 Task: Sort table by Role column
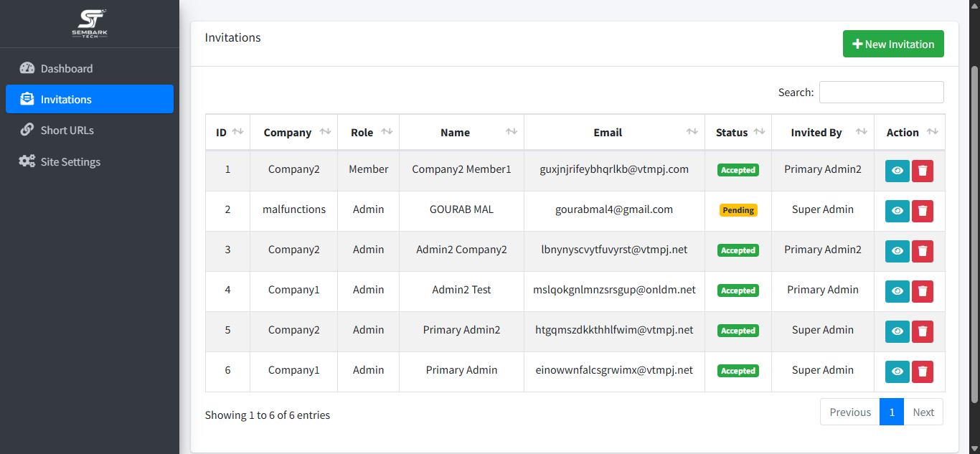tap(368, 132)
